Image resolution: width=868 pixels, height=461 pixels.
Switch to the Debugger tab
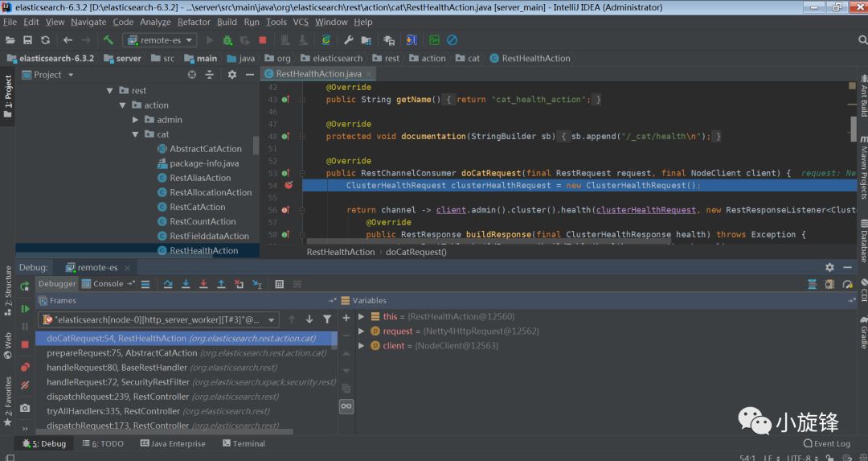57,284
